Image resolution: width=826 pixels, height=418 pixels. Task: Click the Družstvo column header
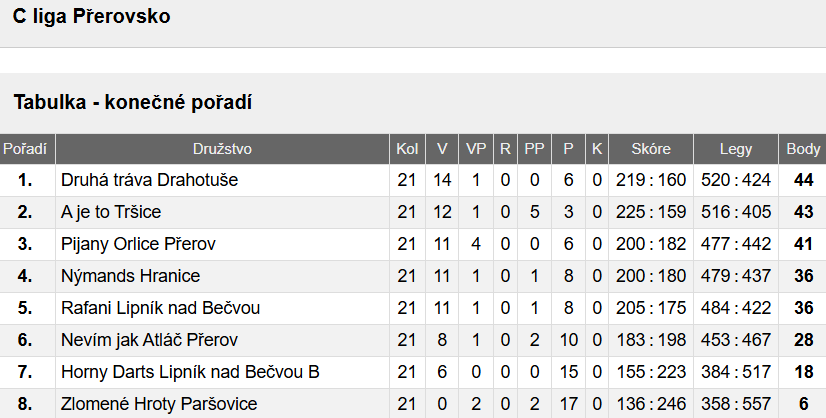click(222, 150)
